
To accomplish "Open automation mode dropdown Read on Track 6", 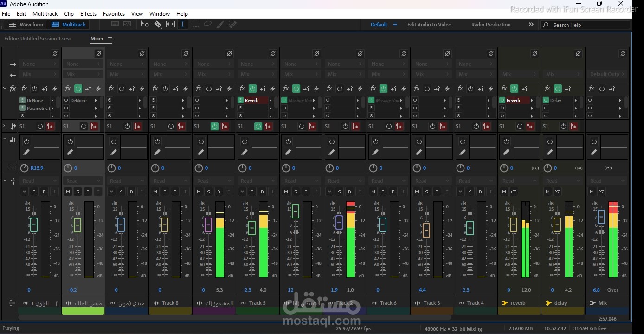I will pos(388,181).
